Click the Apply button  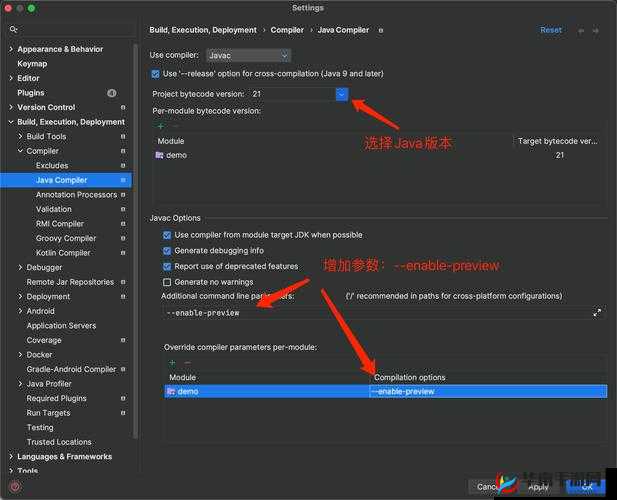click(x=538, y=487)
